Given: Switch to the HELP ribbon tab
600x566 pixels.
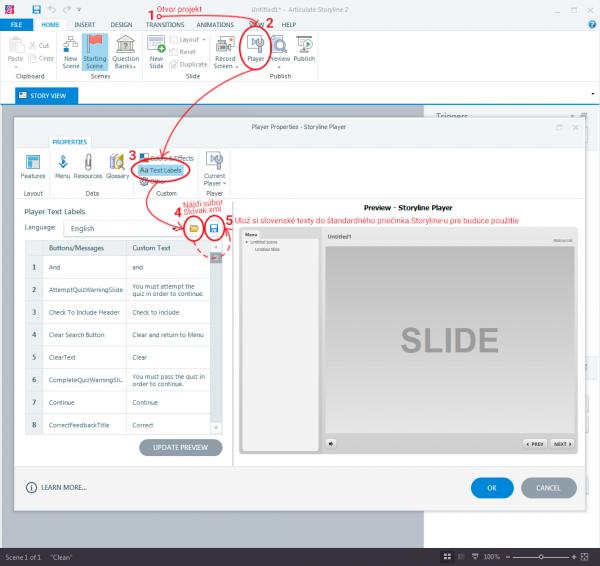Looking at the screenshot, I should 289,24.
